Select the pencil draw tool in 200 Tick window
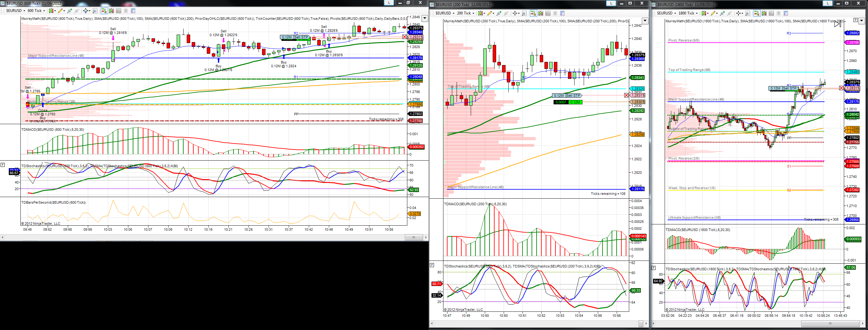This screenshot has width=868, height=330. pos(490,14)
